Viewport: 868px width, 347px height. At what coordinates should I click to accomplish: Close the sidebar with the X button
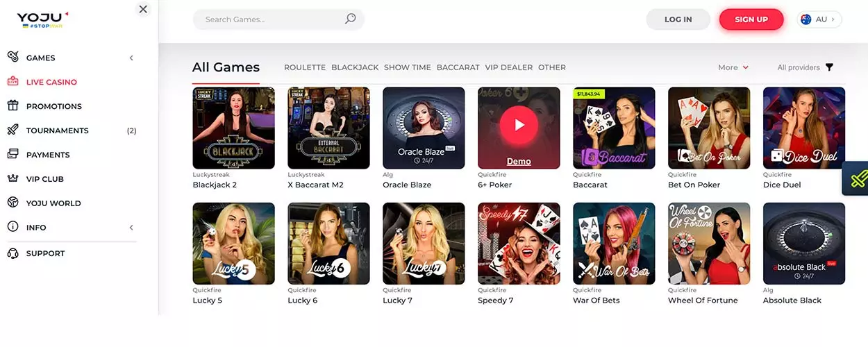[143, 9]
